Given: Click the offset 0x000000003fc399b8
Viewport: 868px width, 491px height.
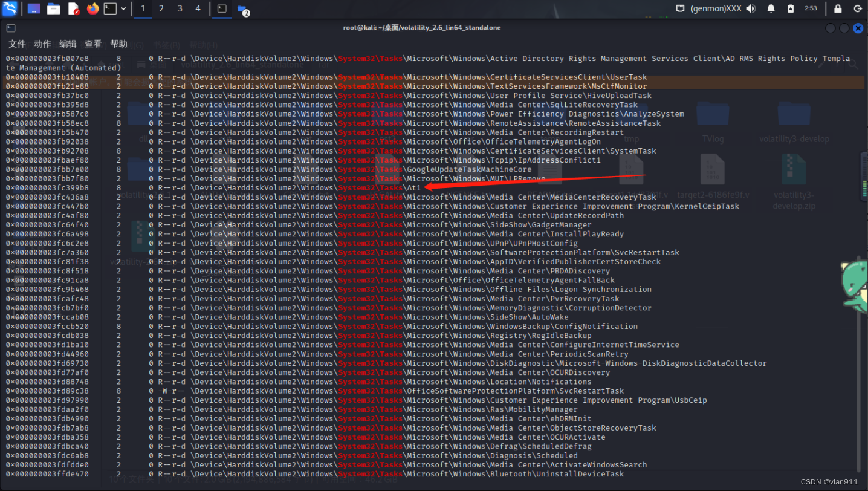Looking at the screenshot, I should [47, 188].
